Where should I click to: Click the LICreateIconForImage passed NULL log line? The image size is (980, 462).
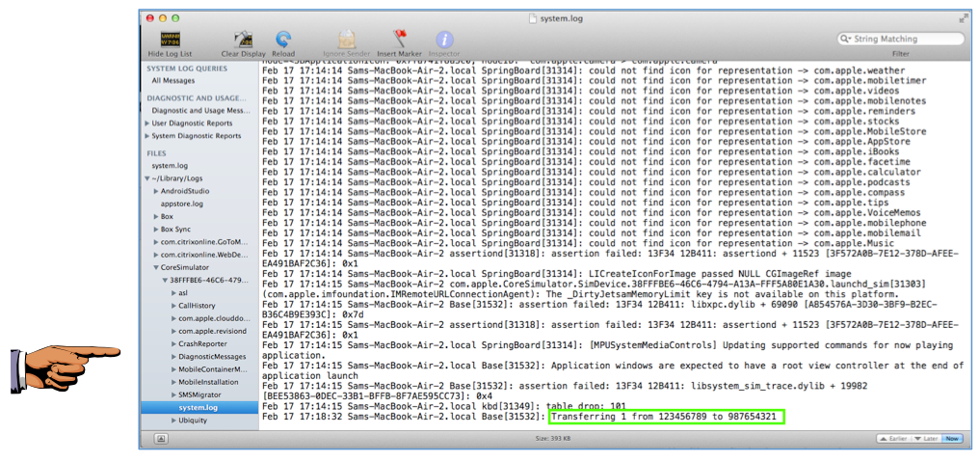tap(556, 274)
